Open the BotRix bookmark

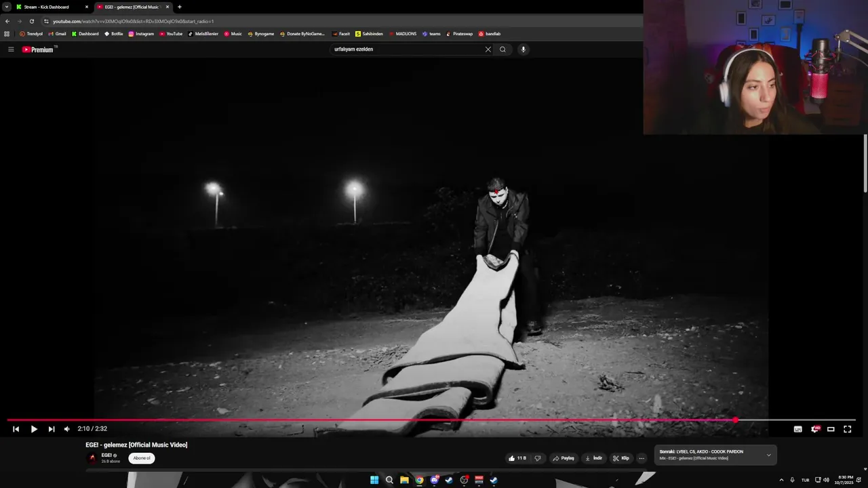pos(114,34)
